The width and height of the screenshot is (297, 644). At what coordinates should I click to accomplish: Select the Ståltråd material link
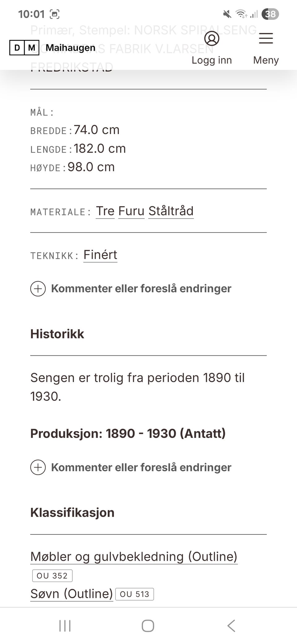(171, 211)
